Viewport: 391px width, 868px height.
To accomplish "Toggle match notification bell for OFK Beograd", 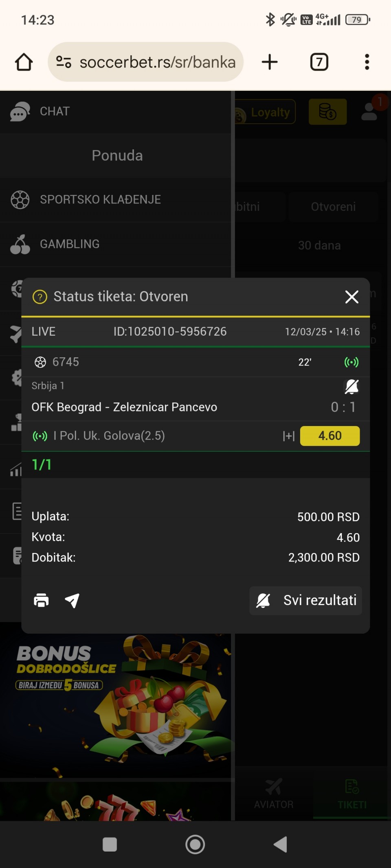I will click(x=351, y=387).
